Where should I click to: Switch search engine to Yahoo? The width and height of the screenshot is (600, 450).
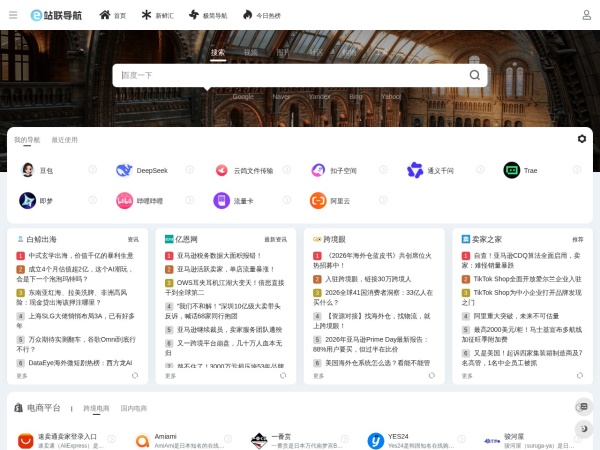[391, 96]
